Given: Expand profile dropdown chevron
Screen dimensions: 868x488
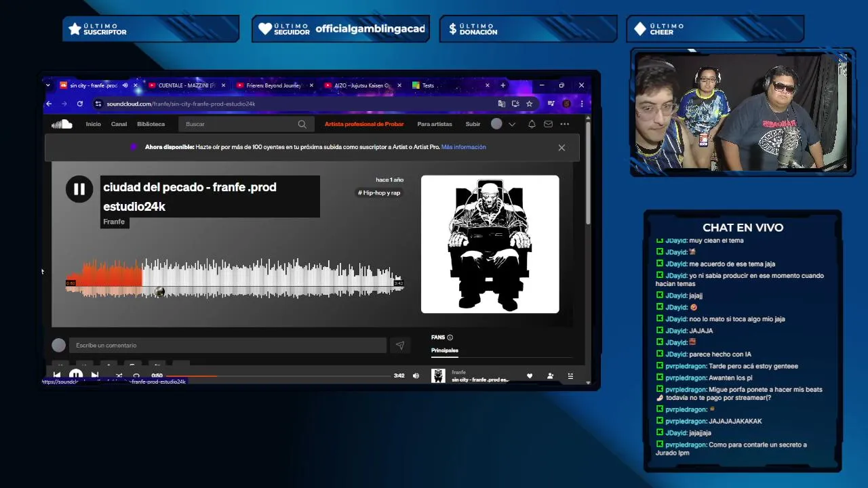Looking at the screenshot, I should click(x=512, y=124).
